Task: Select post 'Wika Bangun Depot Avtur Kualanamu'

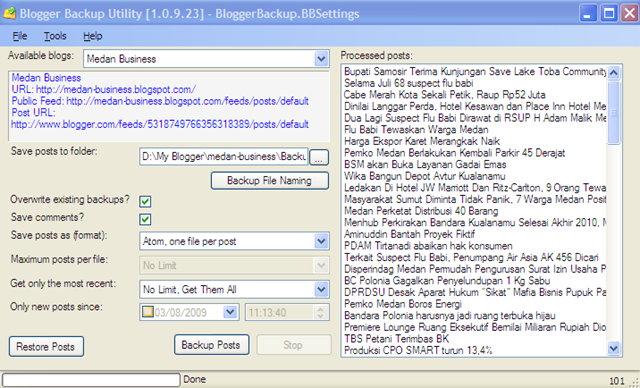Action: tap(425, 176)
